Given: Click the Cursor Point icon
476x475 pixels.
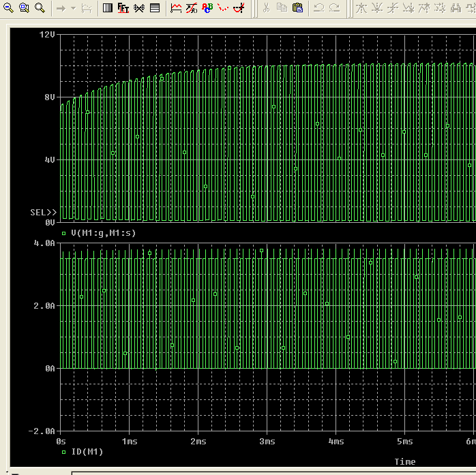Looking at the screenshot, I should (440, 8).
